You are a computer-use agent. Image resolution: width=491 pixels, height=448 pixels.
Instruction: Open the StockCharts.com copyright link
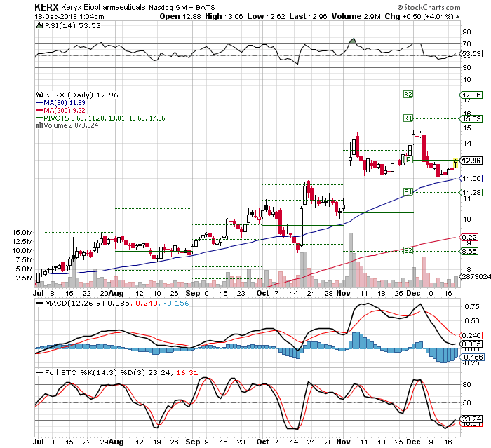[429, 7]
